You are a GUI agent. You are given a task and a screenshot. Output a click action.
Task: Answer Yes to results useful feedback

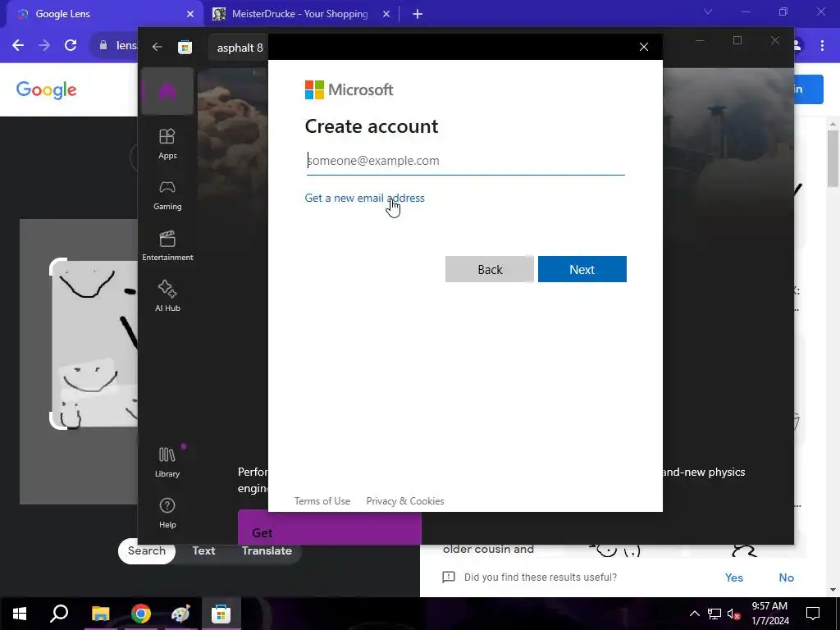(x=734, y=577)
